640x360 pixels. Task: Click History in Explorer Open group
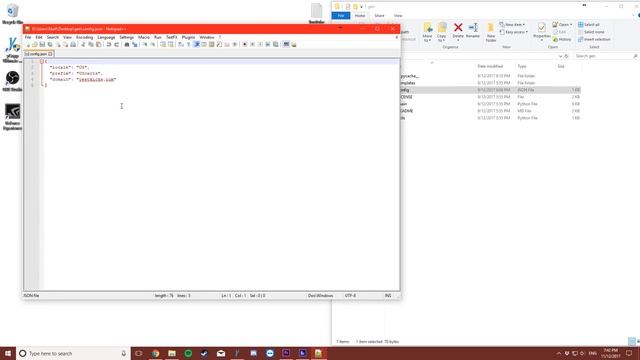pyautogui.click(x=562, y=40)
